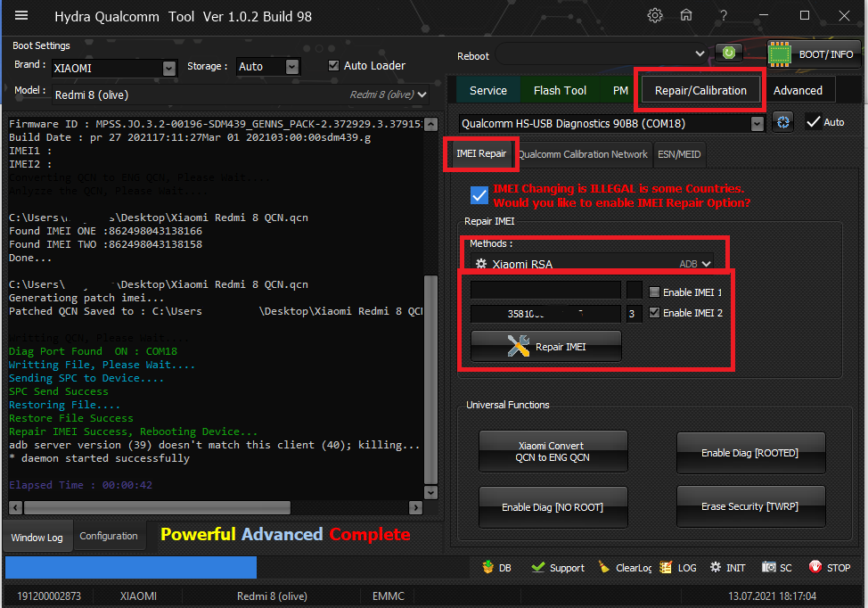
Task: Toggle Auto Loader checkbox
Action: (333, 65)
